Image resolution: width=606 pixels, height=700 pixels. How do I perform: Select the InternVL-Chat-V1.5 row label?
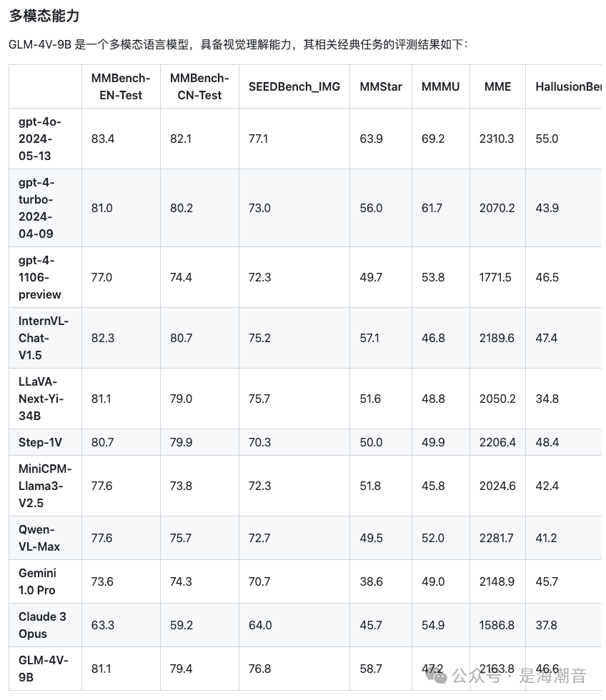click(x=44, y=338)
